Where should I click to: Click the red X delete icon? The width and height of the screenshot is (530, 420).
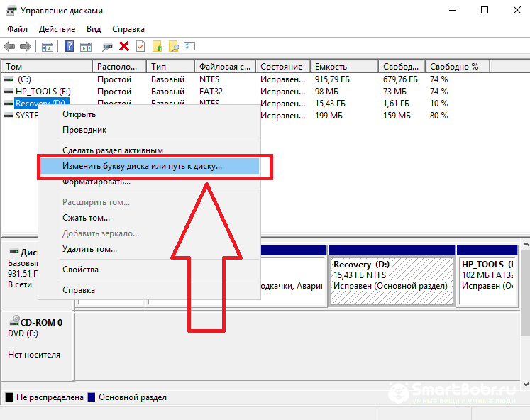point(124,46)
